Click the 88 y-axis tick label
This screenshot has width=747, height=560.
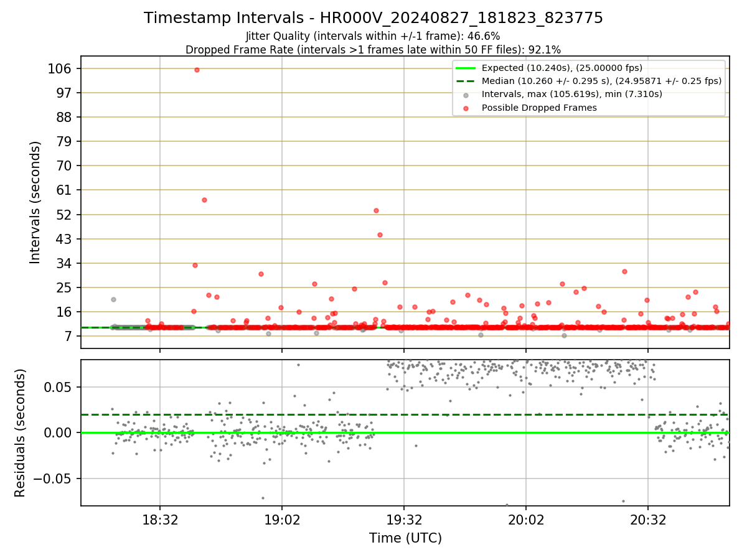click(x=65, y=117)
